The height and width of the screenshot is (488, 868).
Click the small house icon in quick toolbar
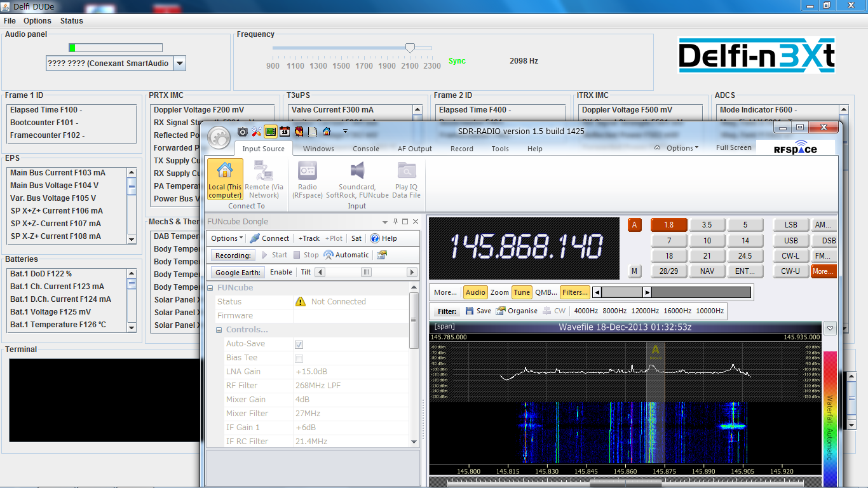(x=327, y=132)
